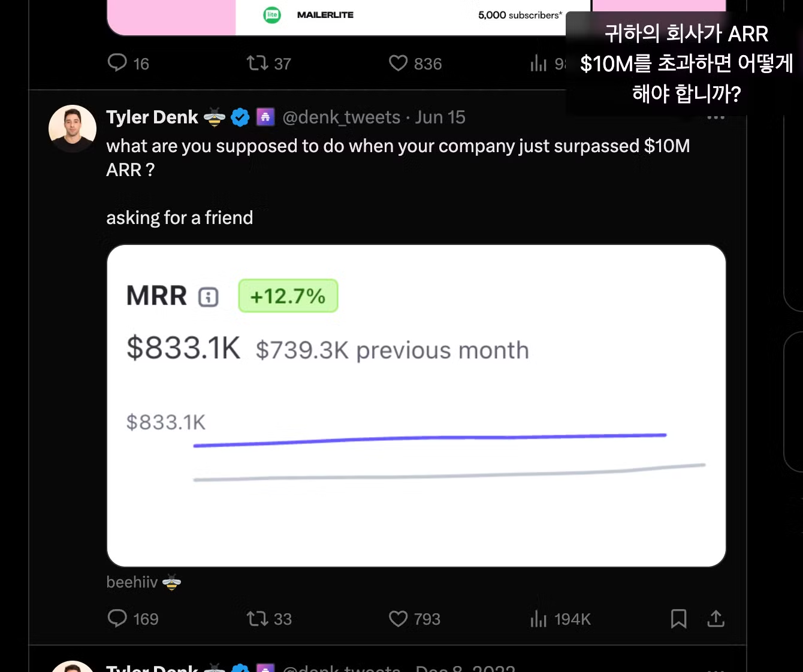803x672 pixels.
Task: Reply to the $10M ARR tweet
Action: click(x=117, y=618)
